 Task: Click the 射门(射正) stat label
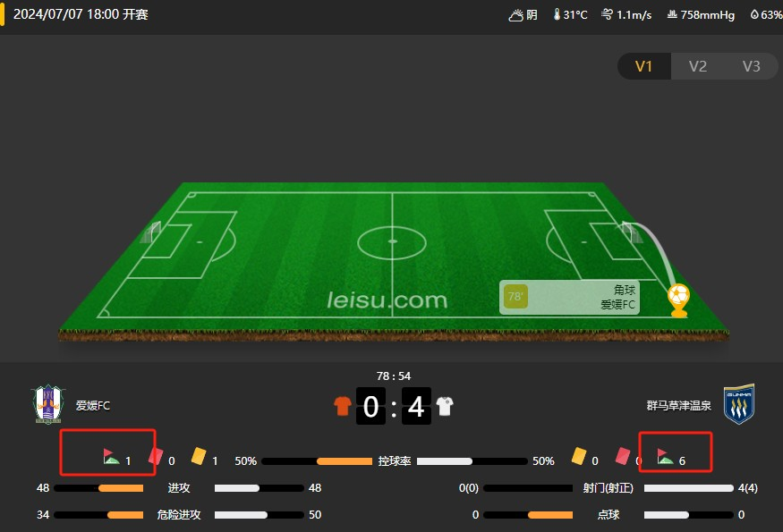point(608,488)
